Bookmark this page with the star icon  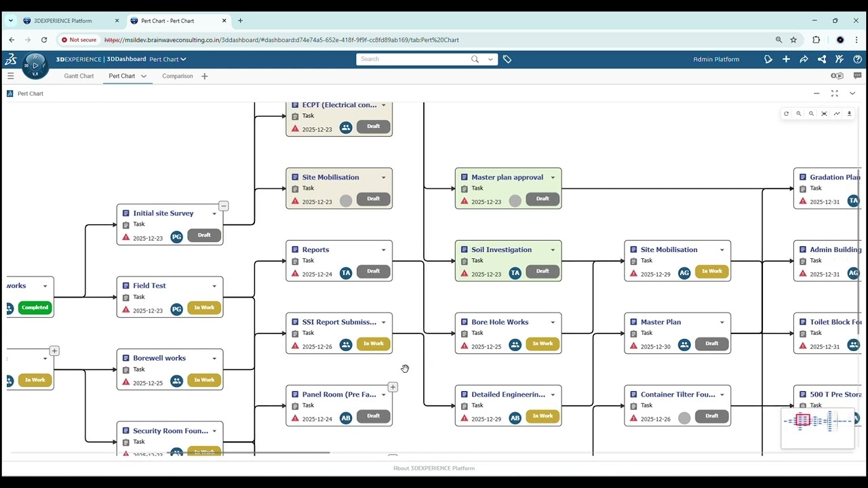point(793,40)
